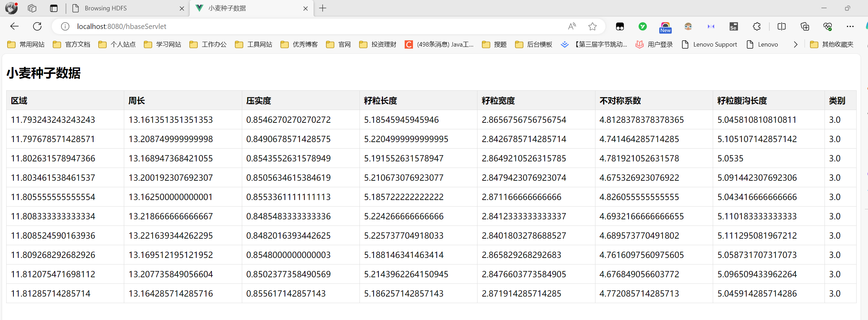
Task: Close the Browsing HDFS tab
Action: pyautogui.click(x=182, y=8)
